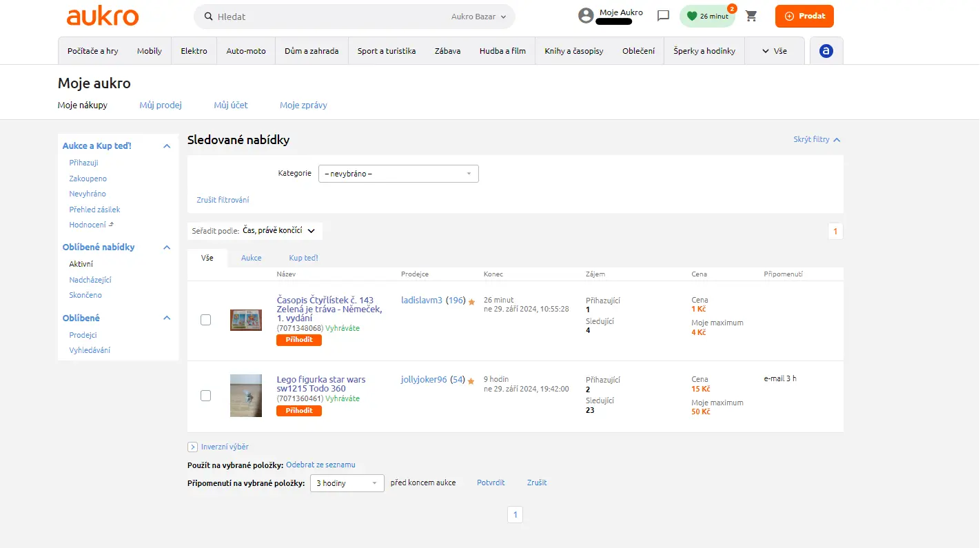Collapse the Oblíbené sidebar section
This screenshot has height=548, width=980.
(x=167, y=318)
